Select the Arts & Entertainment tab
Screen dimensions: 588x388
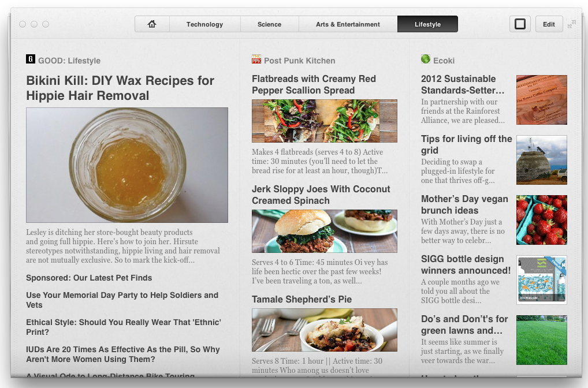click(348, 24)
